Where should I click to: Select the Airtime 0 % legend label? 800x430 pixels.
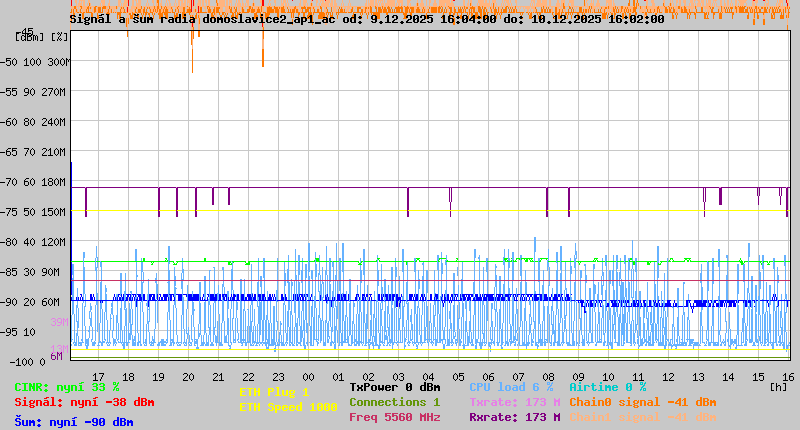[607, 387]
